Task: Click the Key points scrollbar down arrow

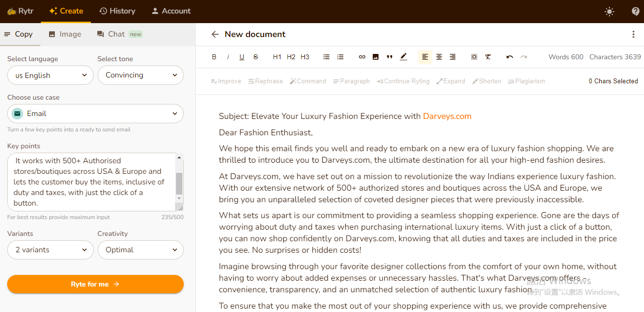Action: point(179,198)
